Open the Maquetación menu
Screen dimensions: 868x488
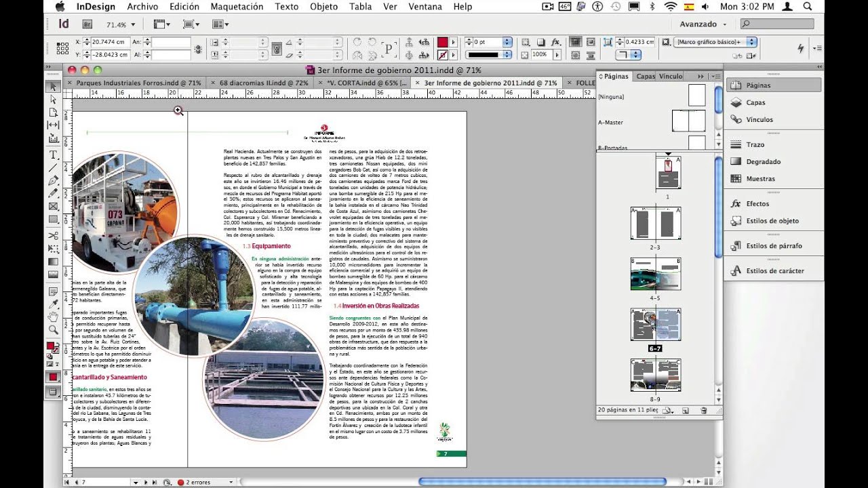[x=237, y=7]
